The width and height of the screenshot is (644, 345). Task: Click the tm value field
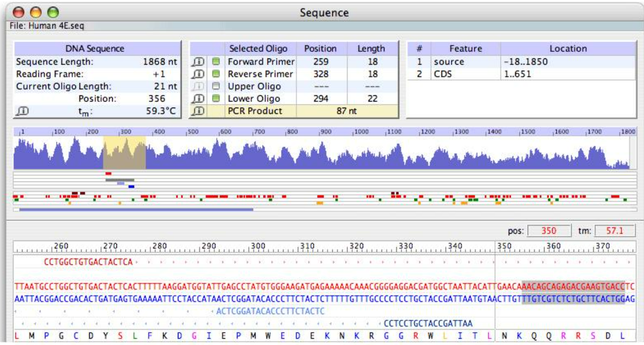[614, 231]
